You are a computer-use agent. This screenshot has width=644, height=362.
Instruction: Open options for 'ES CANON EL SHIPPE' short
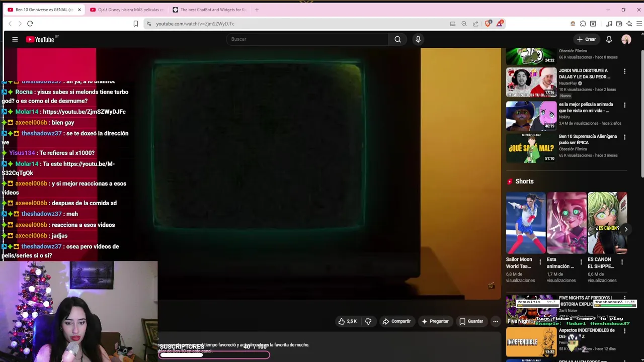[x=622, y=262]
